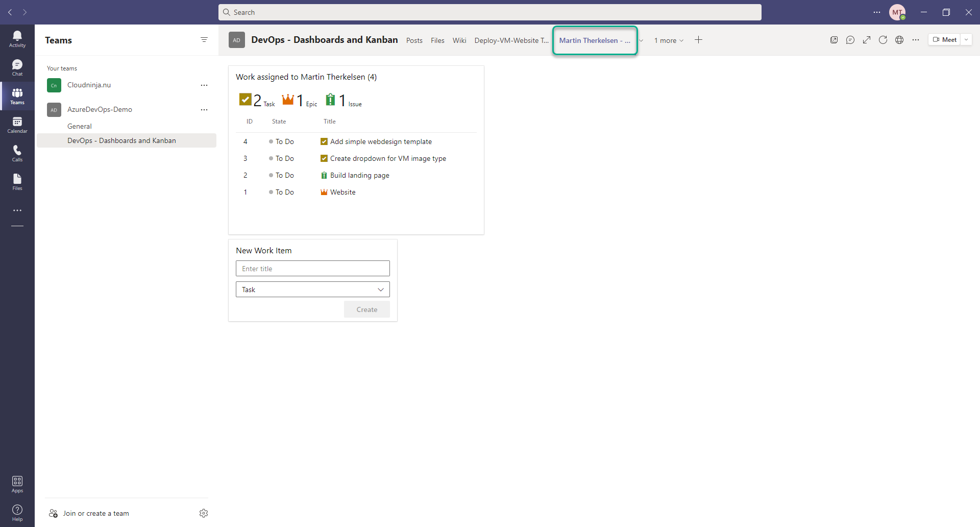Click the Enter title field
The height and width of the screenshot is (527, 980).
click(x=313, y=269)
